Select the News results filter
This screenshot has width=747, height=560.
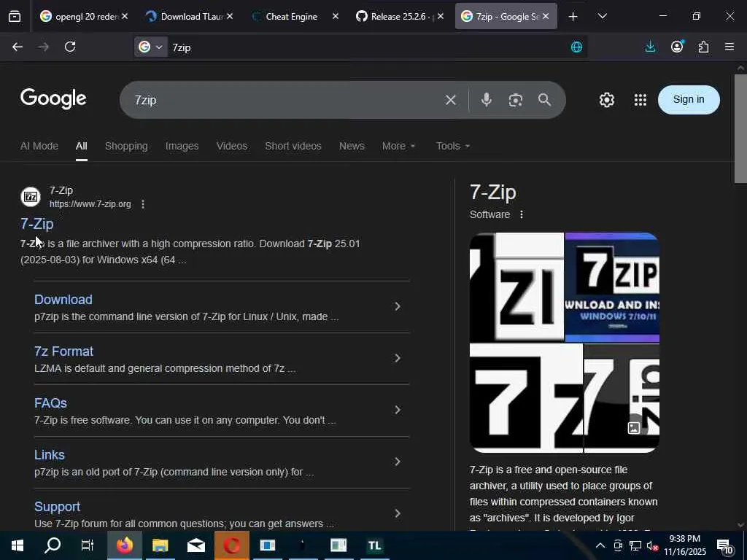point(352,146)
